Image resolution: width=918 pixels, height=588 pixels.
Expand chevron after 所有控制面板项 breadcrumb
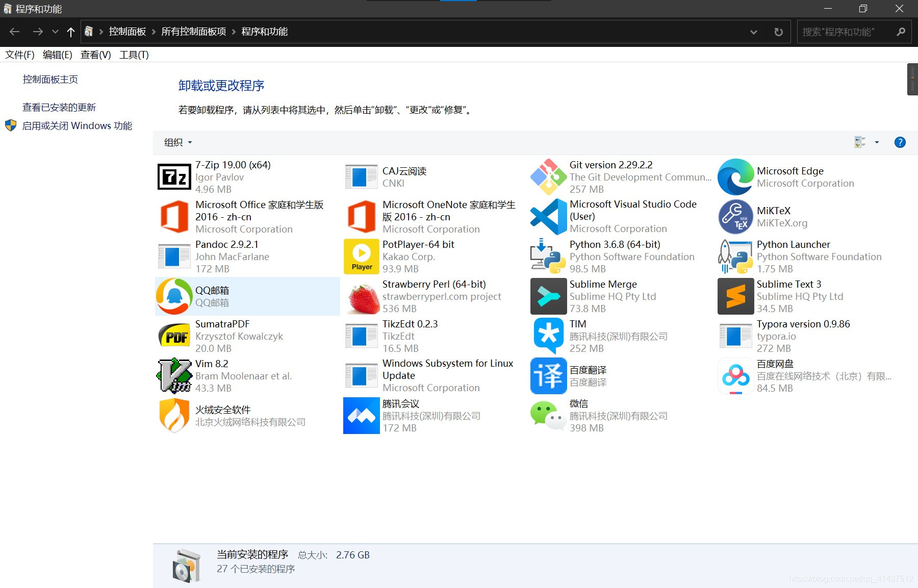pyautogui.click(x=234, y=32)
